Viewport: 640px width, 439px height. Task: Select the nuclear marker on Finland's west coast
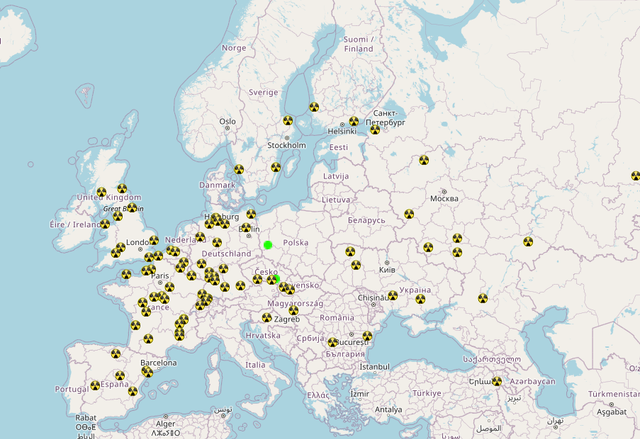(x=314, y=107)
